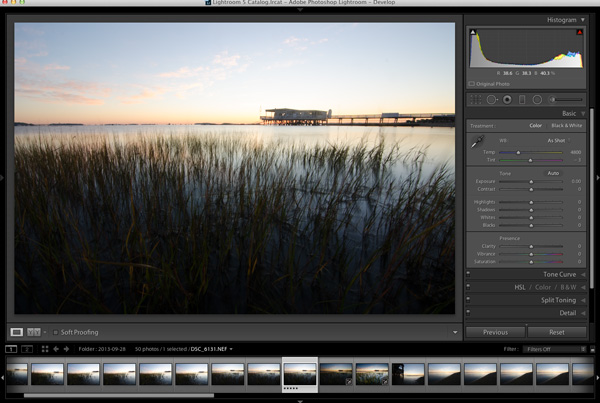Select the Crop Overlay tool icon
This screenshot has width=600, height=403.
(476, 100)
